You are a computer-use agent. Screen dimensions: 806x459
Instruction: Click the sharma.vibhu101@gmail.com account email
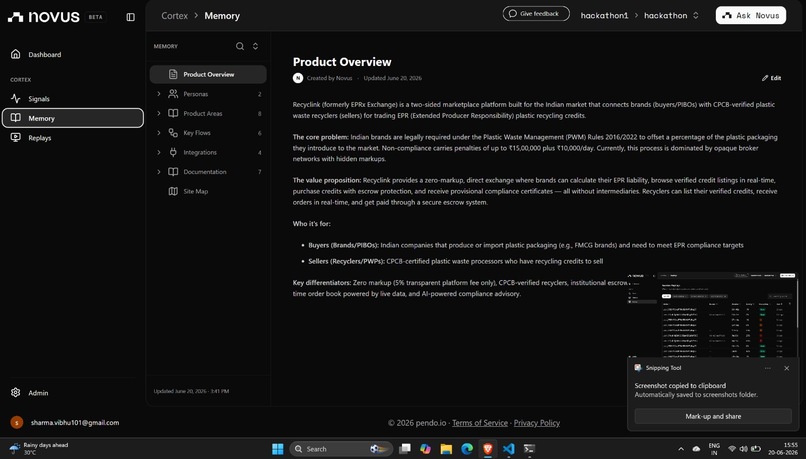75,423
